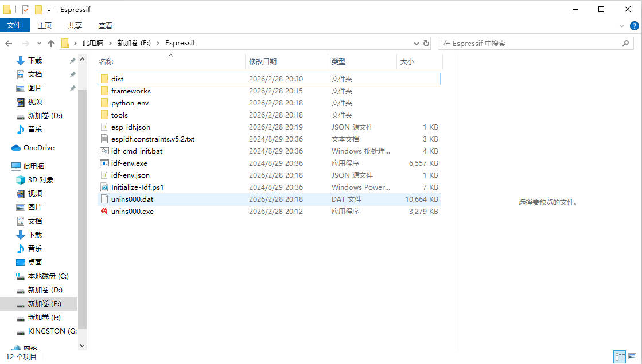Select the idf_cmd_init.bat file icon
642x364 pixels.
(x=104, y=151)
